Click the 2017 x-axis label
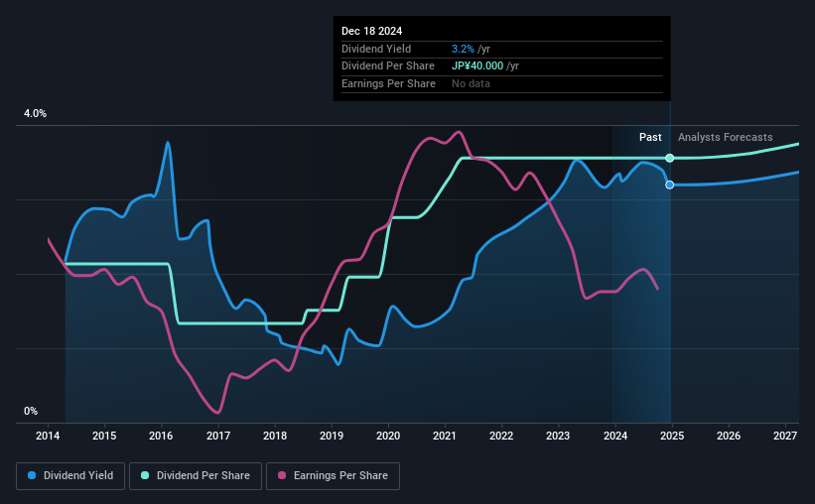 pyautogui.click(x=218, y=436)
